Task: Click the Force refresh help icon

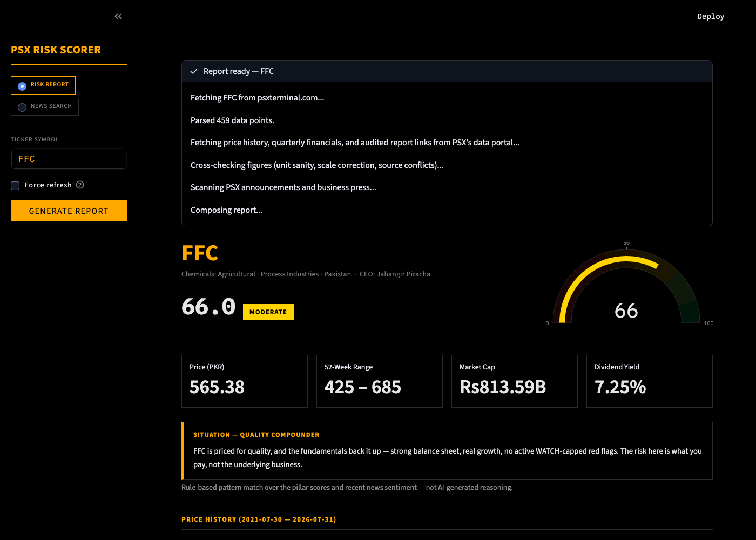Action: click(80, 185)
